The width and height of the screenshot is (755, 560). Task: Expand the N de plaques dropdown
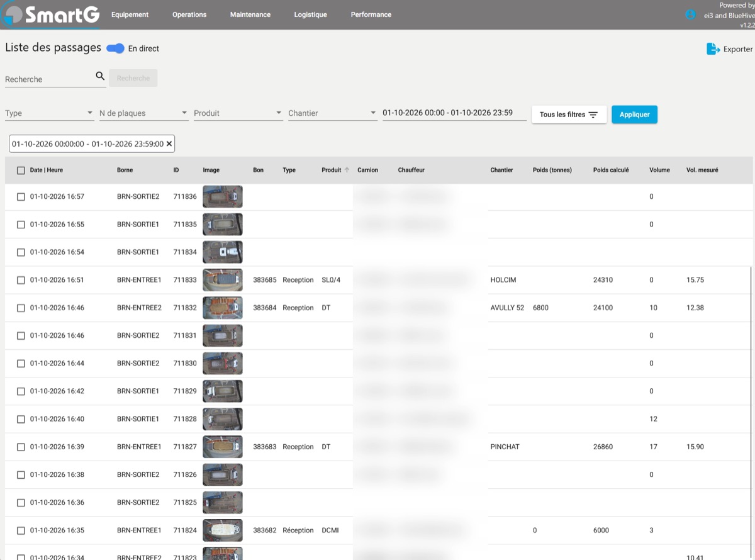point(144,113)
